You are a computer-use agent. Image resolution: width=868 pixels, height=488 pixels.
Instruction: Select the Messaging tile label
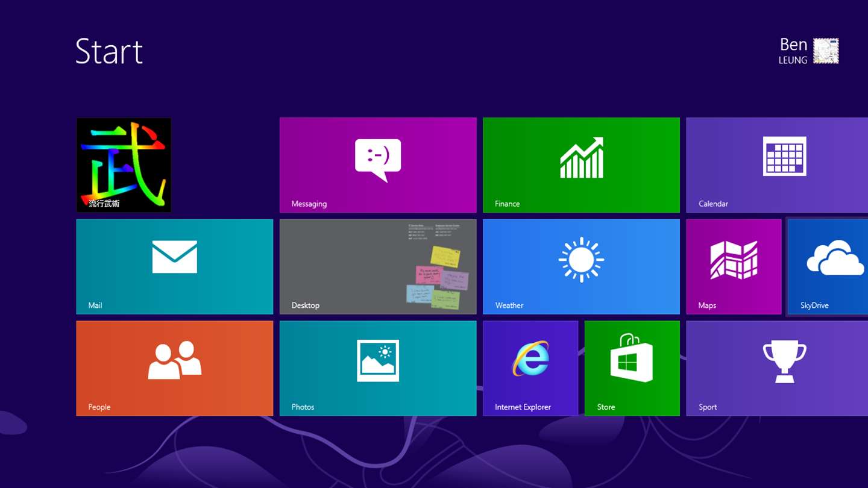tap(309, 204)
